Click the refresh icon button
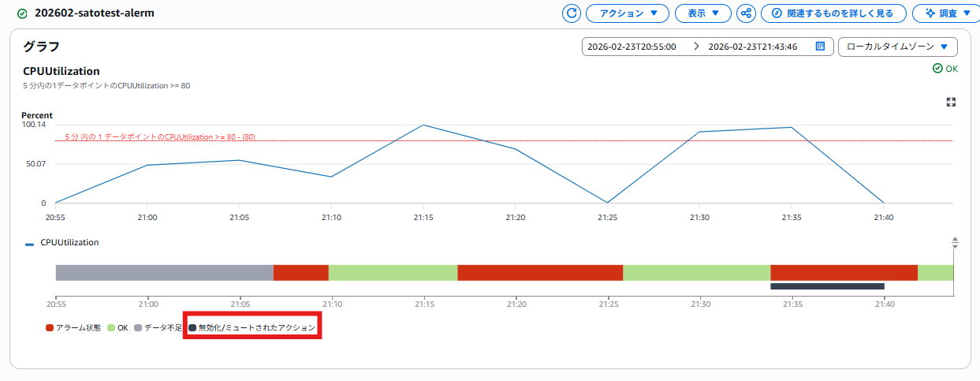Image resolution: width=980 pixels, height=381 pixels. tap(572, 13)
